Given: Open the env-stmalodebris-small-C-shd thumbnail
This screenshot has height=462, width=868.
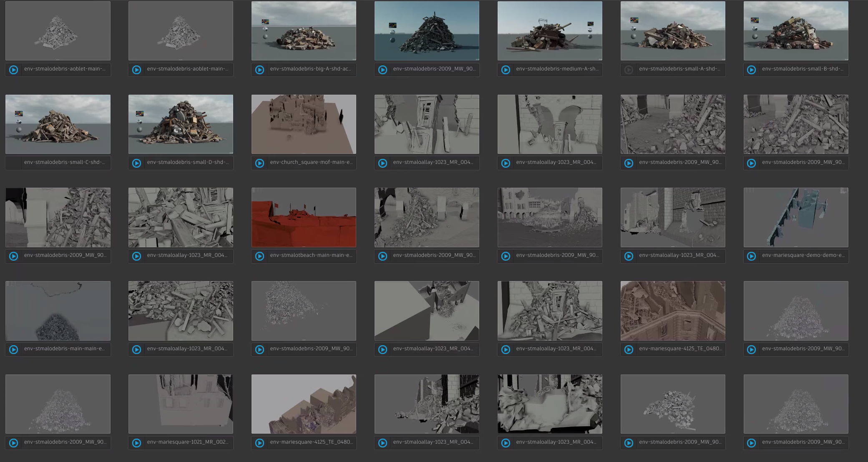Looking at the screenshot, I should [x=58, y=124].
